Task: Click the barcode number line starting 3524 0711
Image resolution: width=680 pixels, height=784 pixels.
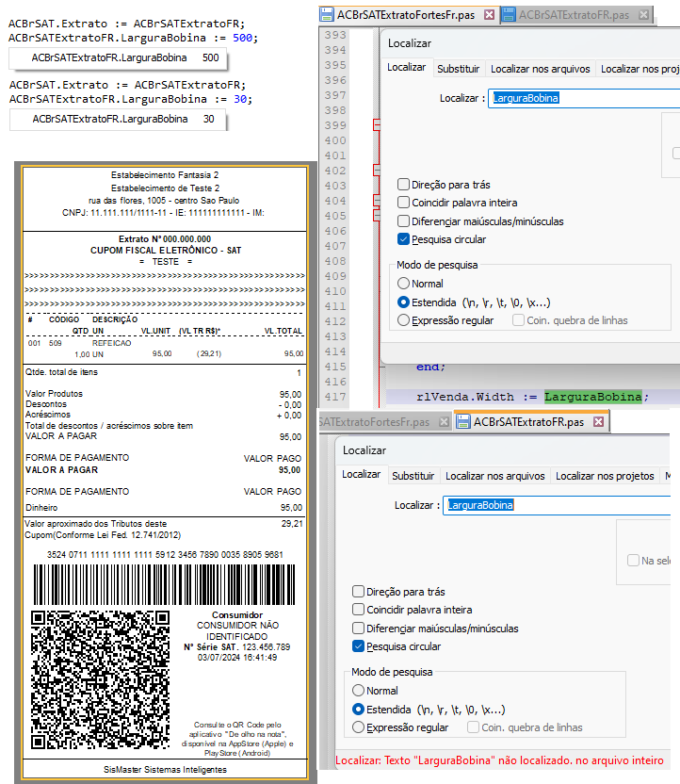Action: click(x=165, y=554)
